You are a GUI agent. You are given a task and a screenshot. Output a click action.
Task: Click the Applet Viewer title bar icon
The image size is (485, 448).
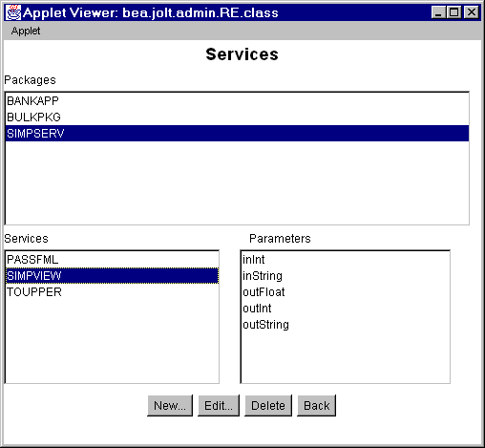pyautogui.click(x=13, y=12)
